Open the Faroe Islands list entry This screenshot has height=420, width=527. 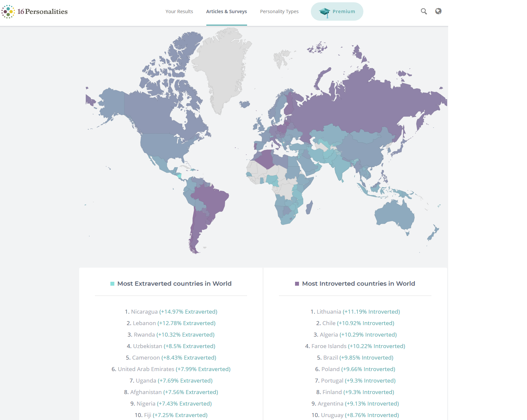point(355,346)
